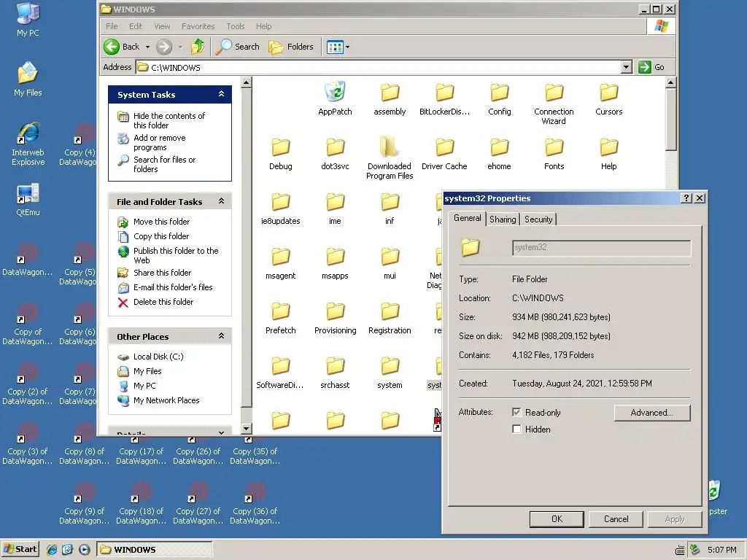Screen dimensions: 747x560
Task: Click Move this folder
Action: click(161, 222)
